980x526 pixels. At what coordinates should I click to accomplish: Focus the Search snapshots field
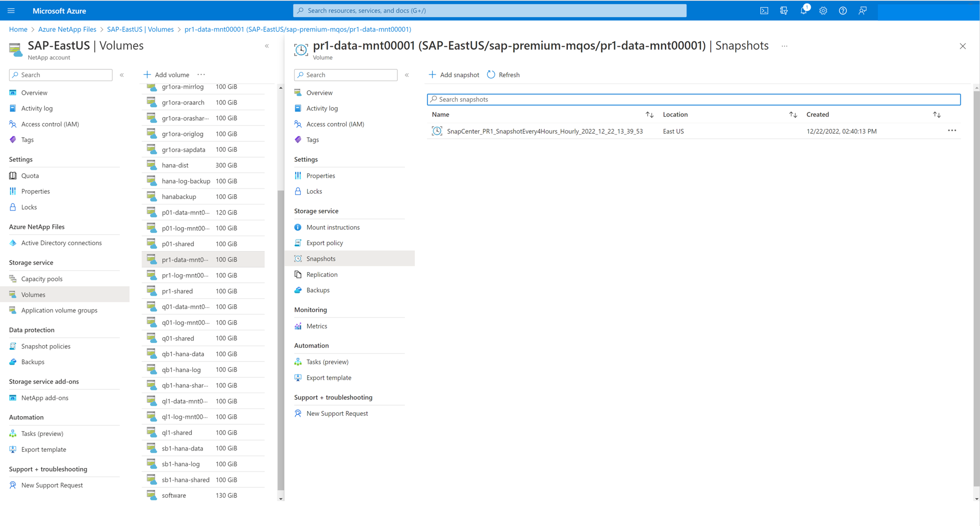(693, 99)
